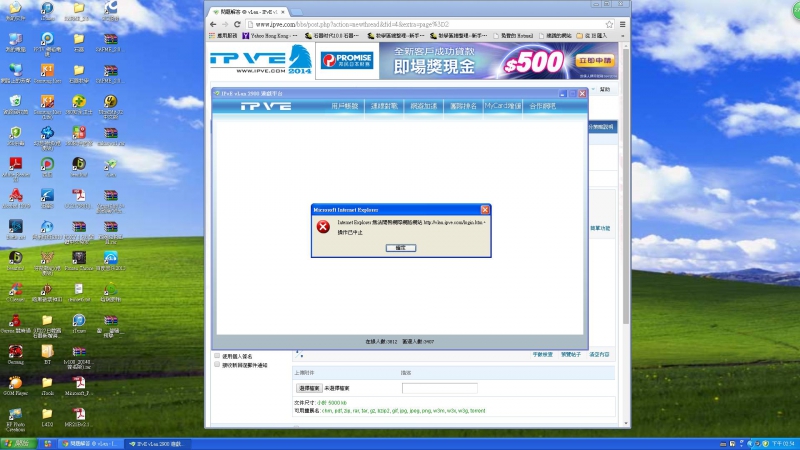The height and width of the screenshot is (450, 800).
Task: Open the Microsoft PDF file on desktop
Action: click(x=79, y=386)
